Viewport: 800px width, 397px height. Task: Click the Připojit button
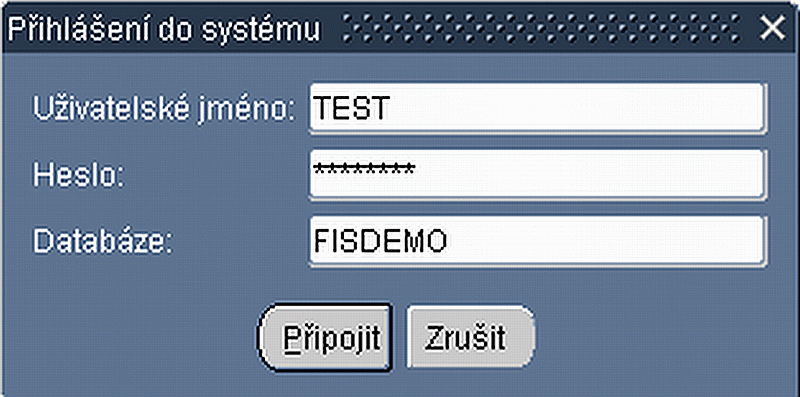326,337
